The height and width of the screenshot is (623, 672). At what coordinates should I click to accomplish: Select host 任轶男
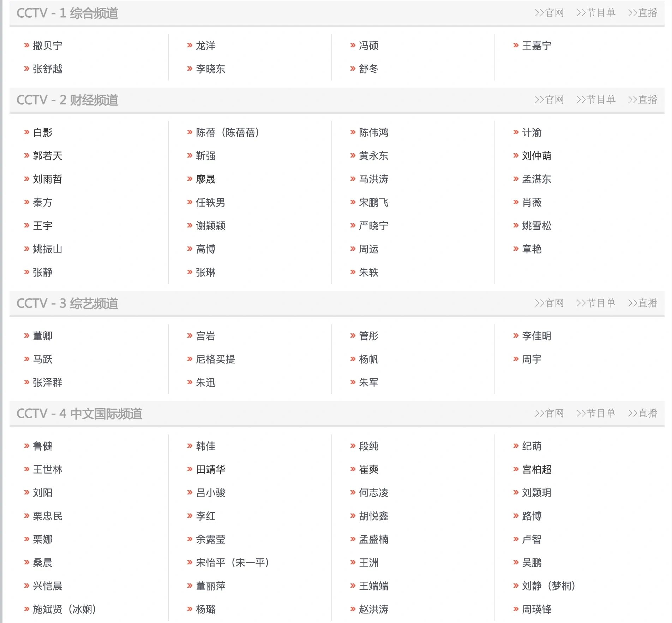coord(211,202)
